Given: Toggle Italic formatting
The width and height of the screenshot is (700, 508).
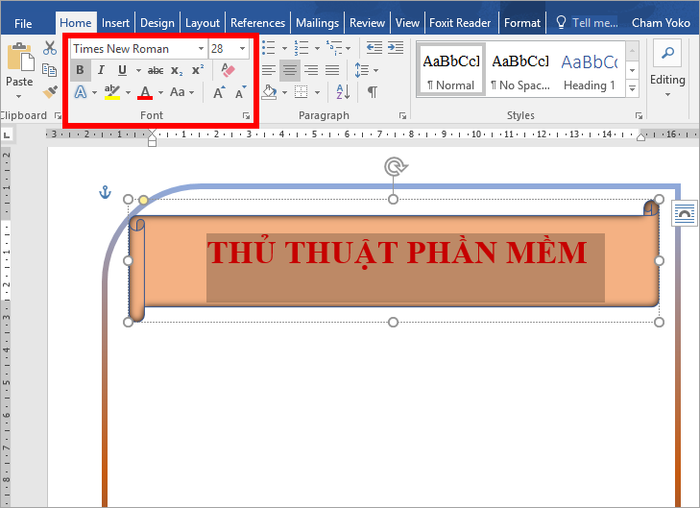Looking at the screenshot, I should 101,70.
